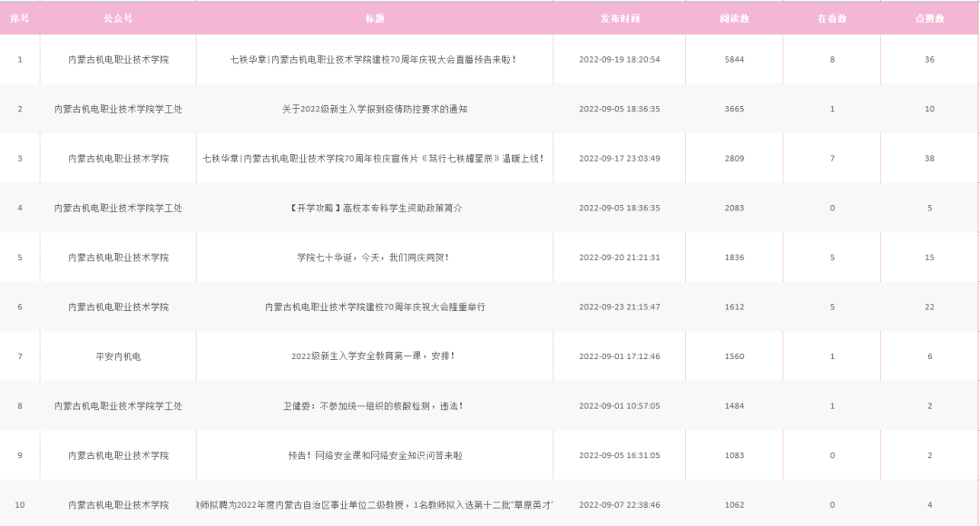Click the 公众号 column header

(118, 18)
